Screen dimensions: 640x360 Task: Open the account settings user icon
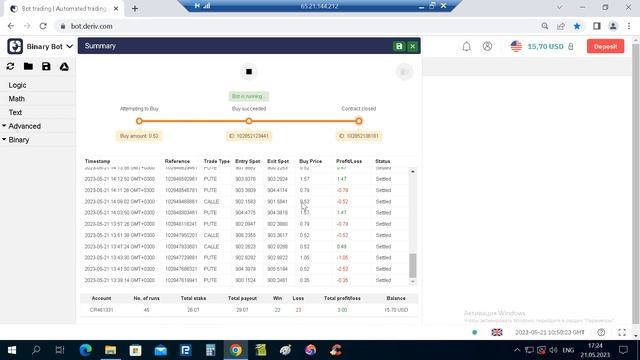[x=487, y=46]
